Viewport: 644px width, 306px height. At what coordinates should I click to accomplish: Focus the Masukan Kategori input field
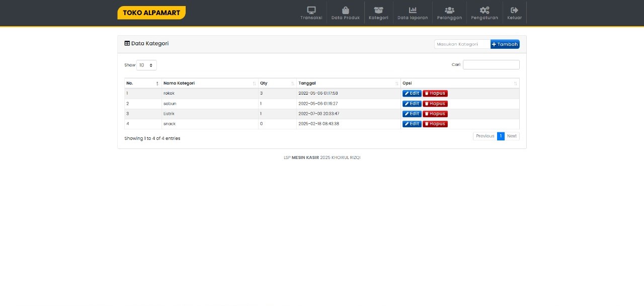(462, 44)
